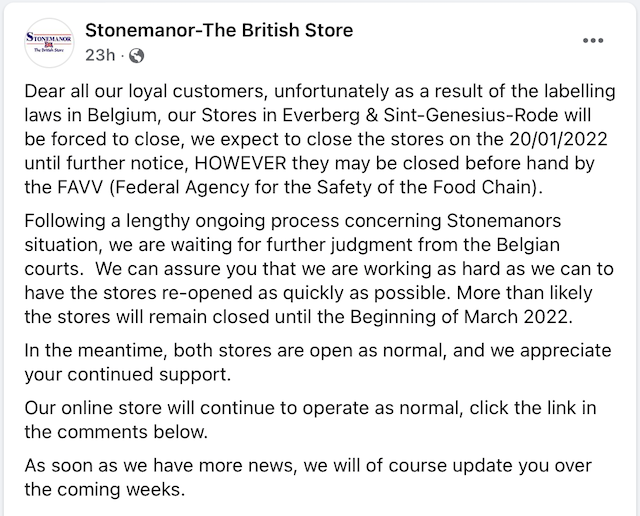Click paragraph starting 'As soon as'
The width and height of the screenshot is (640, 516).
click(x=308, y=477)
